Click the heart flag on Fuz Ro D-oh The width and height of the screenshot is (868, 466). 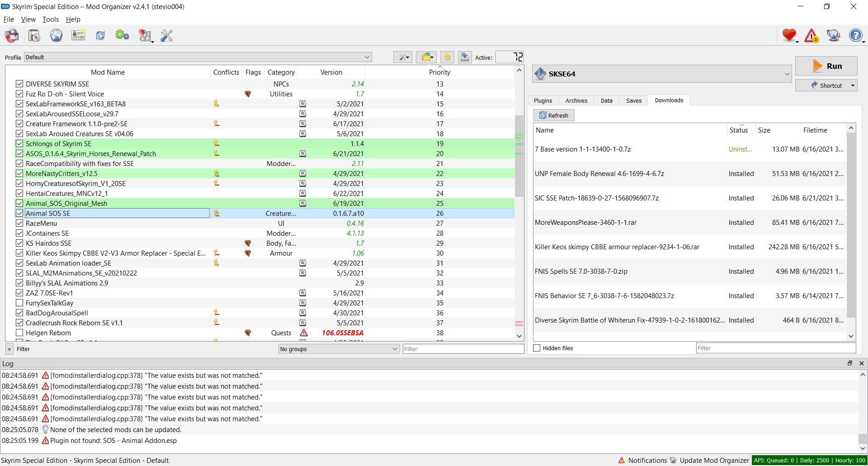[x=248, y=94]
